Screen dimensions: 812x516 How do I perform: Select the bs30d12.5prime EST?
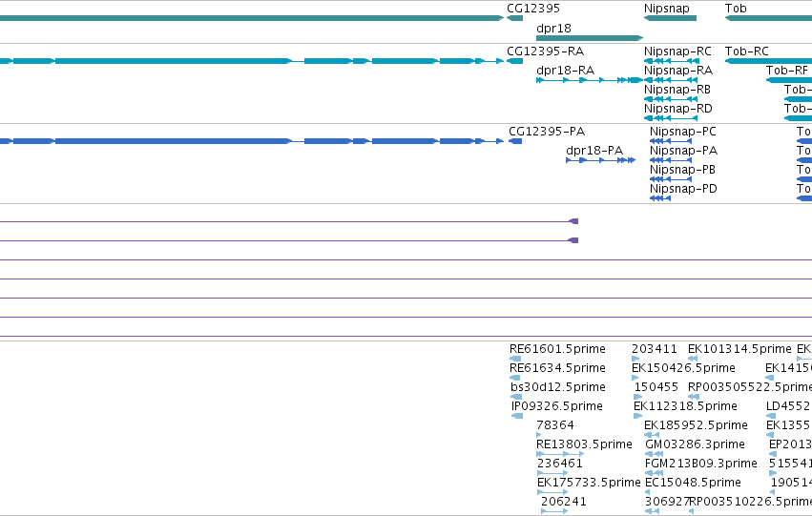point(558,387)
